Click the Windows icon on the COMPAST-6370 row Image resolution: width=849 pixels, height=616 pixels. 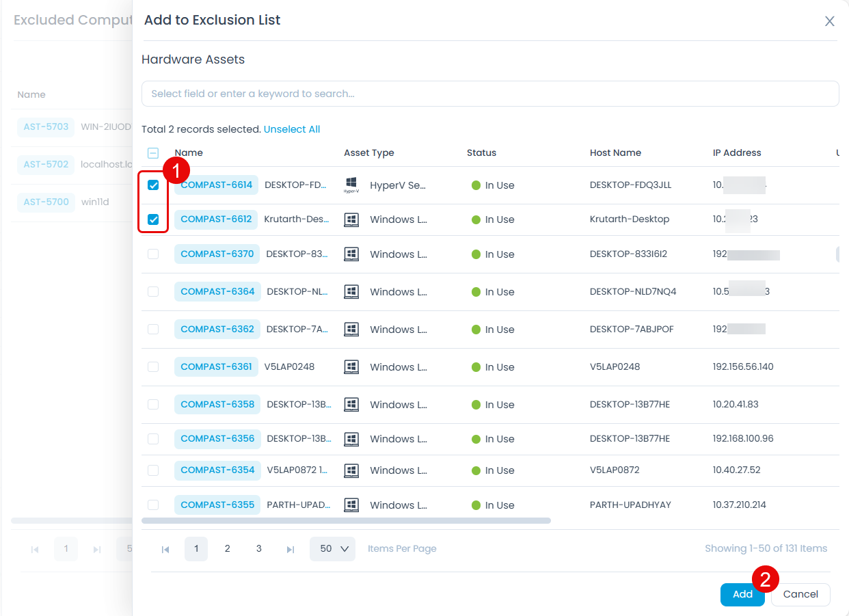tap(351, 254)
